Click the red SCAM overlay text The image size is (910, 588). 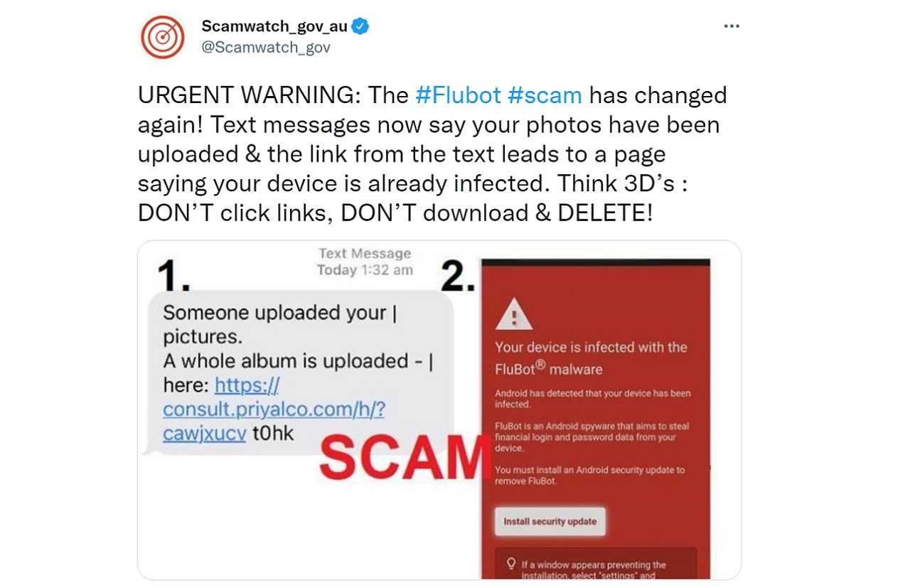(400, 456)
